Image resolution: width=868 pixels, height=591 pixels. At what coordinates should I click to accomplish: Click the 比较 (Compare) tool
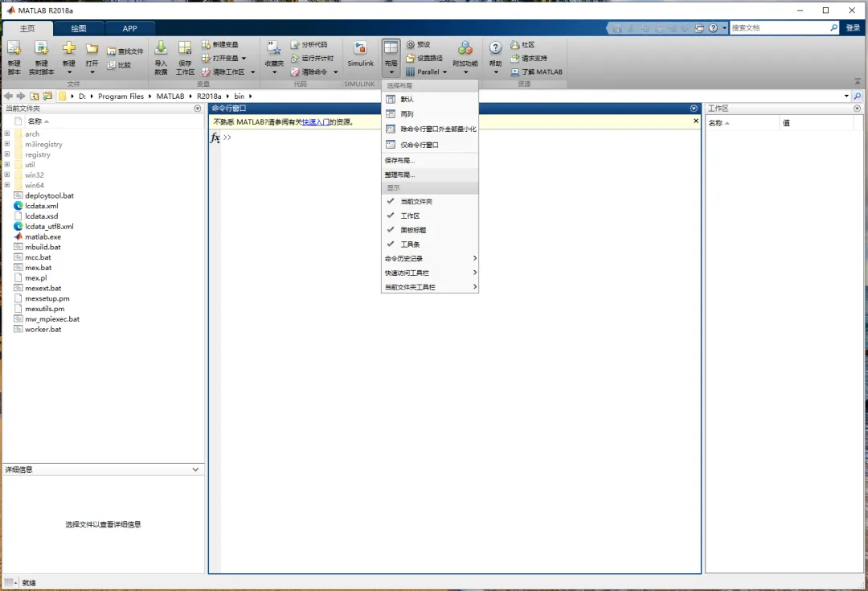119,65
